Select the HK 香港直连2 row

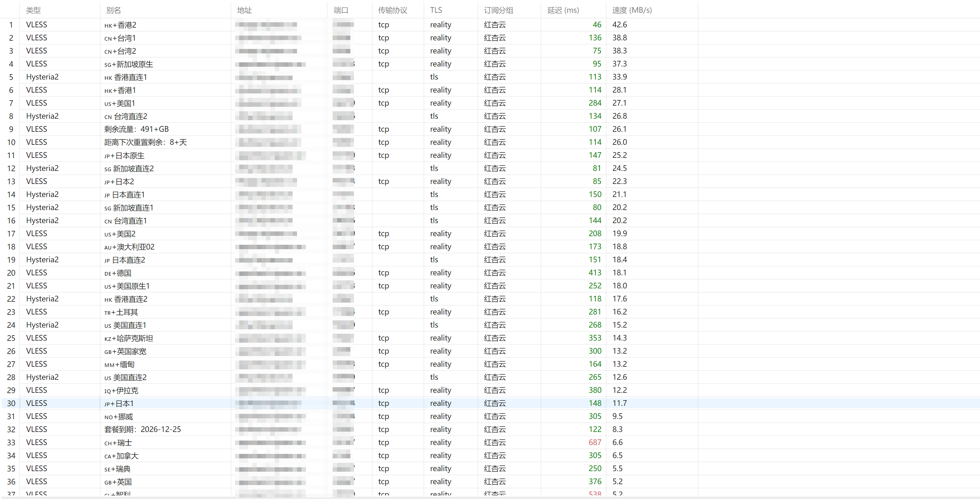tap(490, 299)
